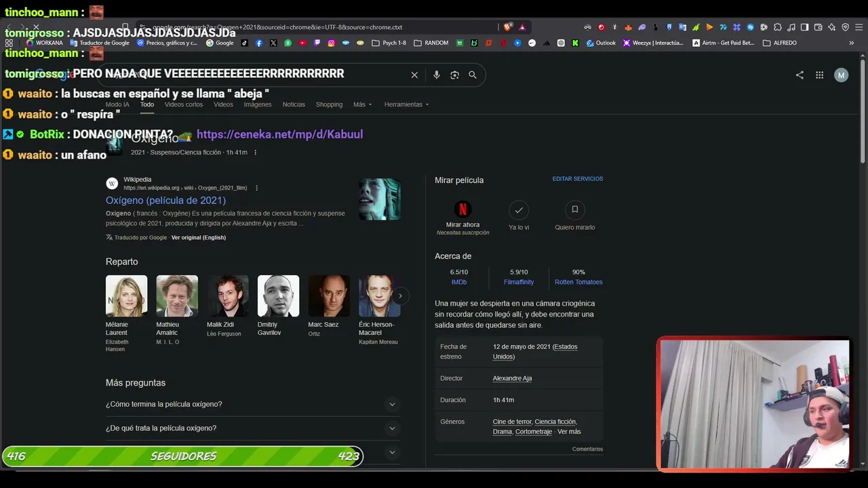
Task: Click the Brave Rewards triangle icon
Action: [522, 27]
